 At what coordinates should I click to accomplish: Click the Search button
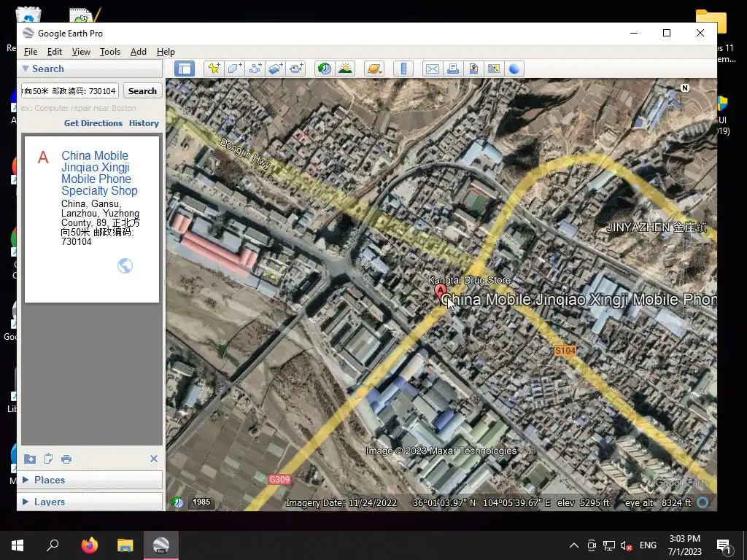[142, 91]
